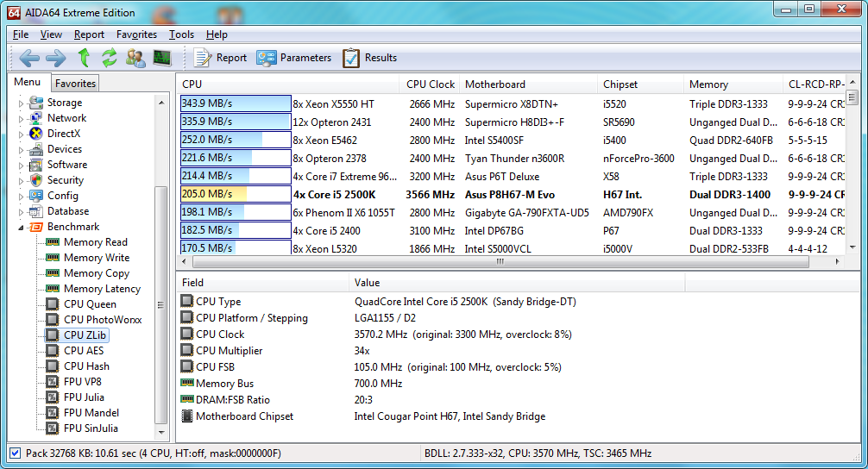Switch to the Favorites tab

click(x=75, y=84)
